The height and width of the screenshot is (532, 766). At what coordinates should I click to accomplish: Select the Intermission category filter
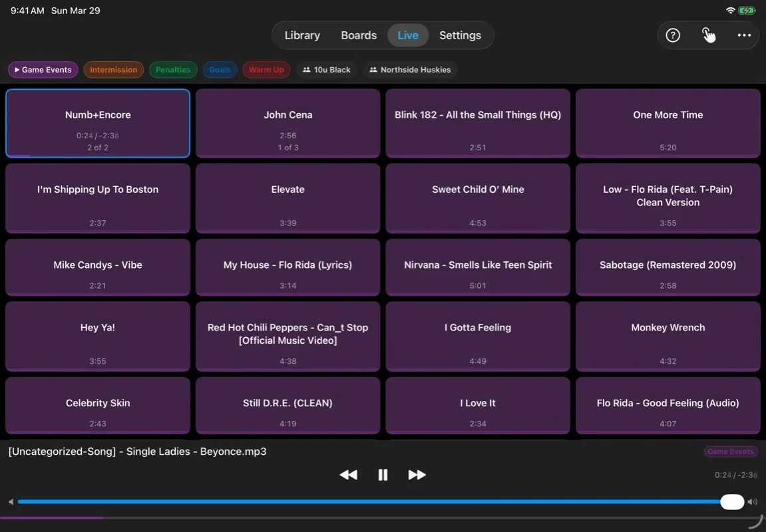coord(113,69)
